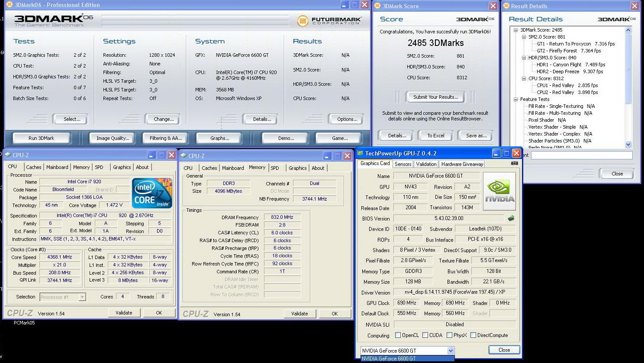This screenshot has width=644, height=363.
Task: Open the GPU selection dropdown in GPU-Z
Action: point(451,350)
